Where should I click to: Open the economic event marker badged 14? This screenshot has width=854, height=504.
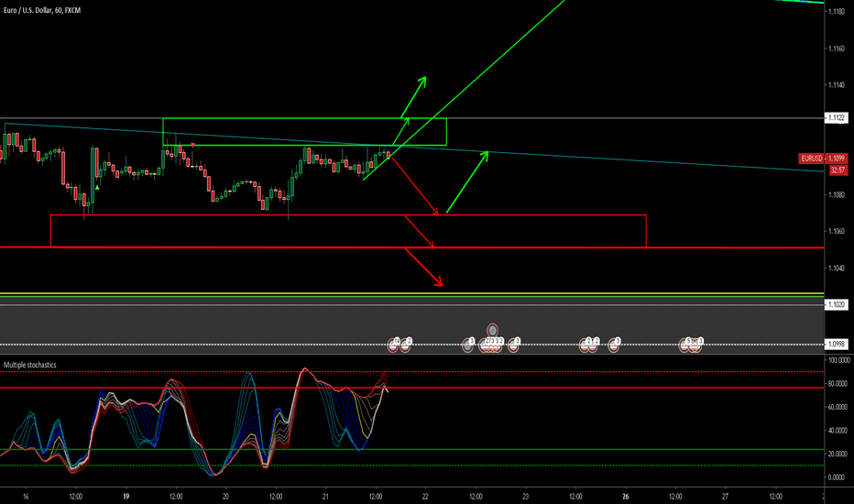tap(393, 345)
